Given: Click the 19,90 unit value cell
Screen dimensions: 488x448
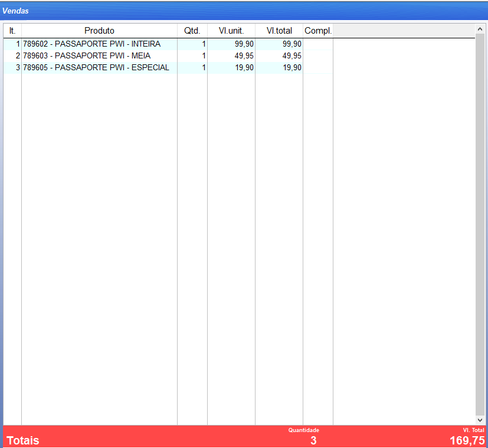Looking at the screenshot, I should coord(231,68).
